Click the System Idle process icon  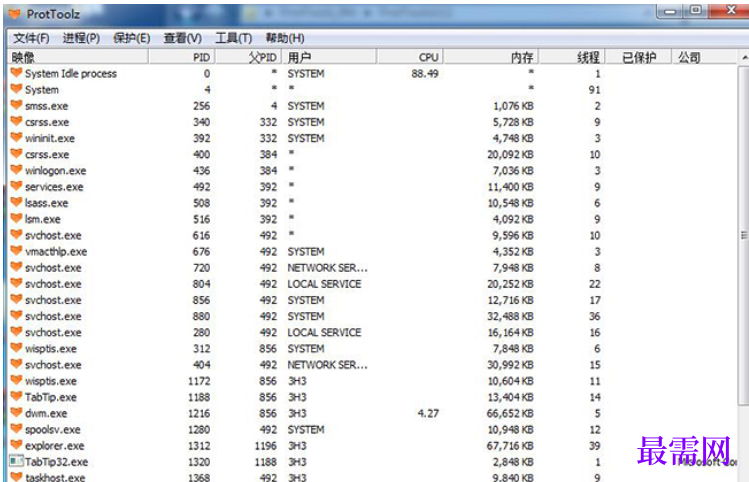(x=16, y=73)
